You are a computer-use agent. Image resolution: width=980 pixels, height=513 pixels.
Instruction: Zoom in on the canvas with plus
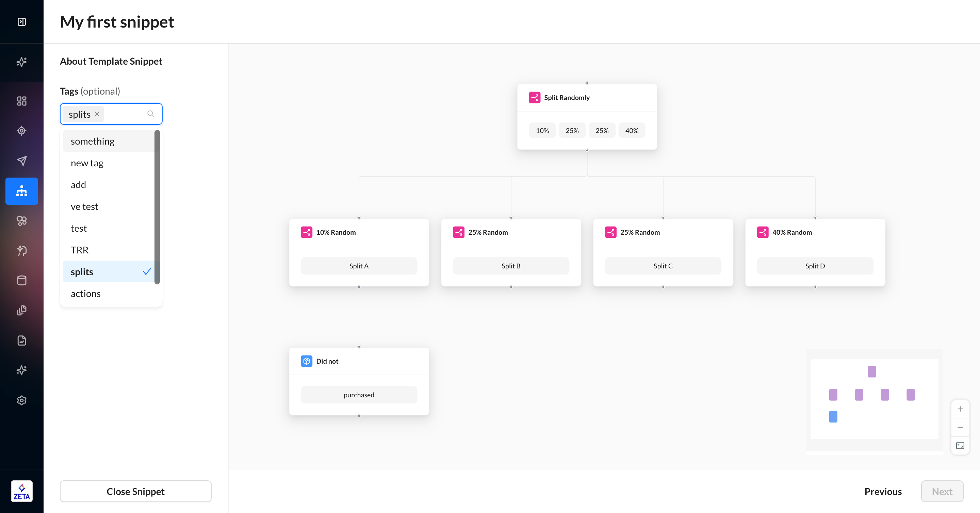(960, 409)
